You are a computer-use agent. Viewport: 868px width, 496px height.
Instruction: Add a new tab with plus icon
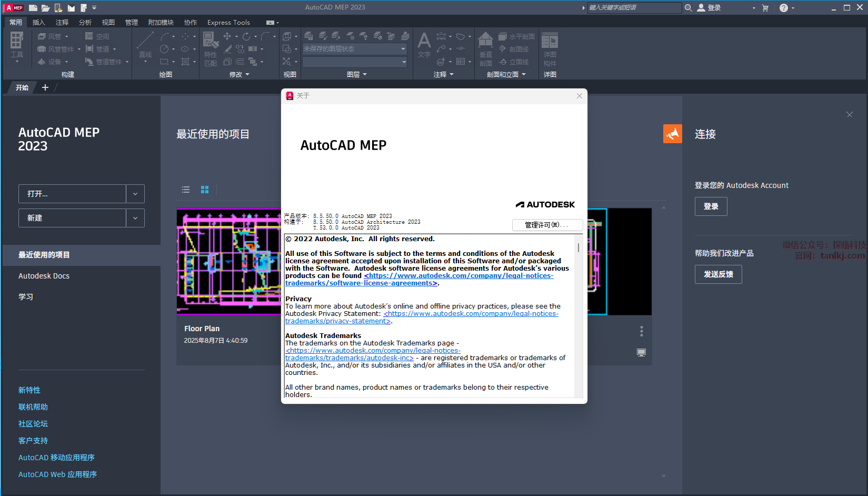coord(45,87)
